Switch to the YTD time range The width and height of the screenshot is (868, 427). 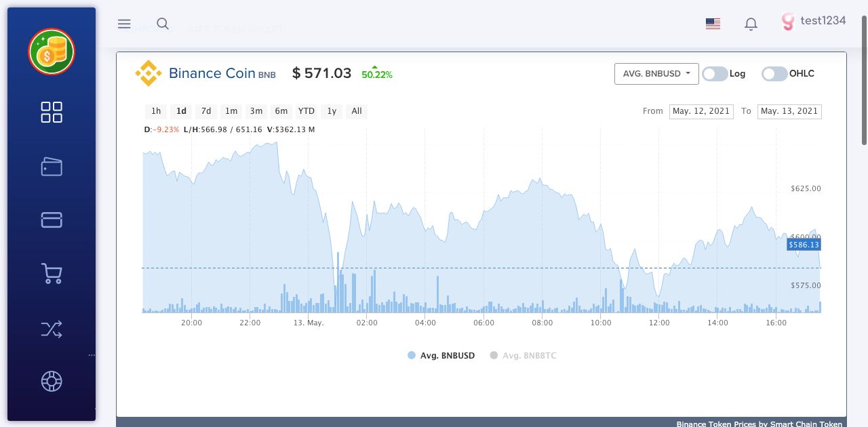click(307, 111)
